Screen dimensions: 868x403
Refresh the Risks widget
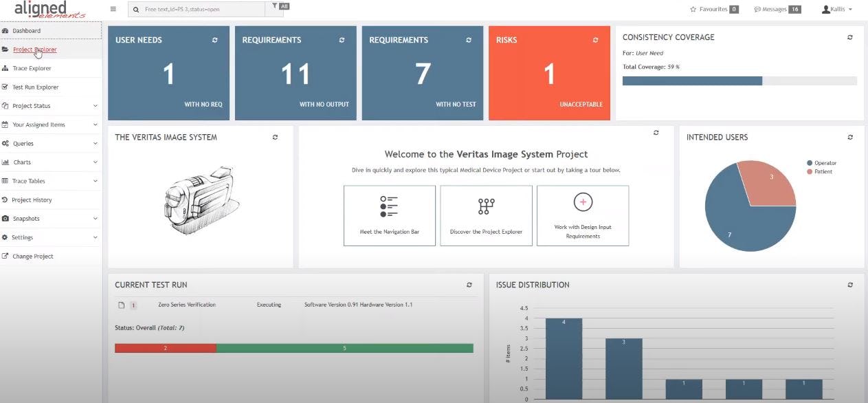point(595,40)
